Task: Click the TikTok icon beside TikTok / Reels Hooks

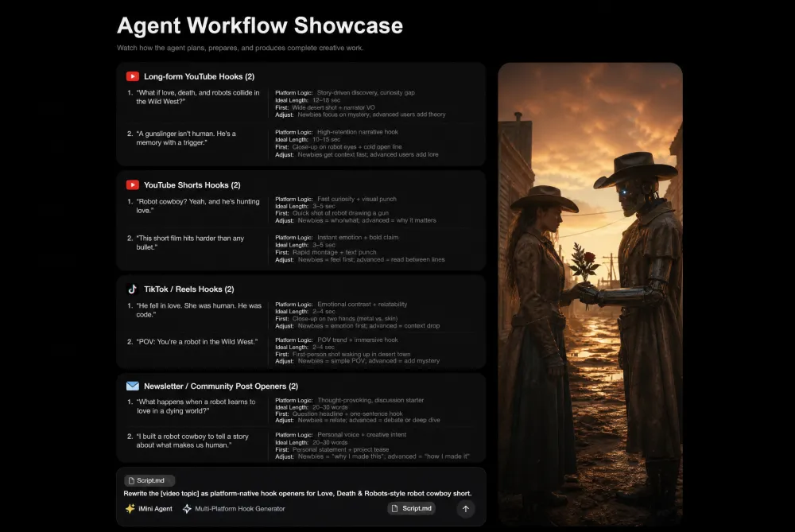Action: click(132, 289)
